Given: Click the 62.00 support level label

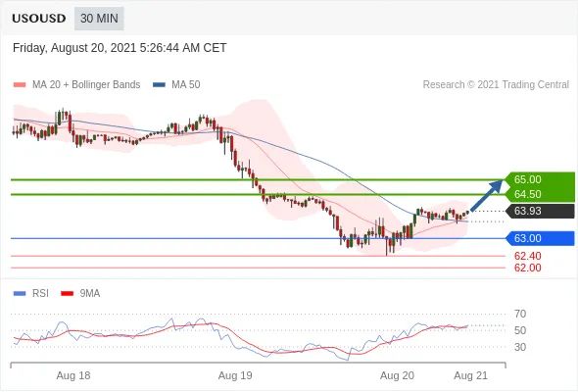Looking at the screenshot, I should click(x=527, y=268).
